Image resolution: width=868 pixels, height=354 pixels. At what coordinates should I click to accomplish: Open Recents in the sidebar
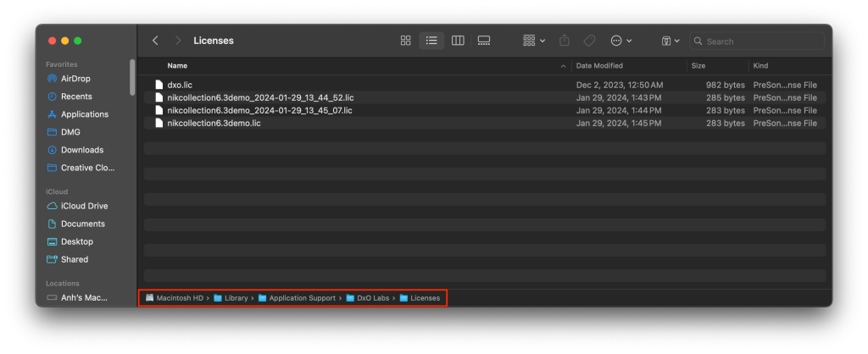(x=76, y=97)
